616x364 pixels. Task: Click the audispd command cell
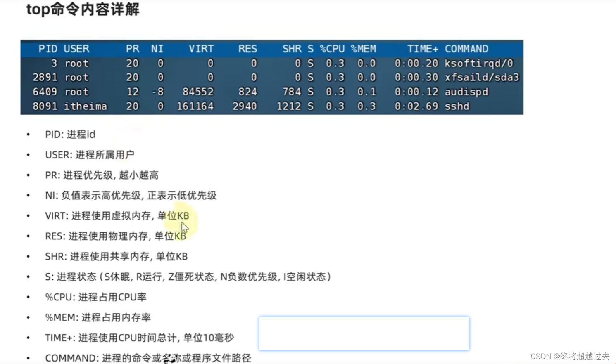pos(466,92)
